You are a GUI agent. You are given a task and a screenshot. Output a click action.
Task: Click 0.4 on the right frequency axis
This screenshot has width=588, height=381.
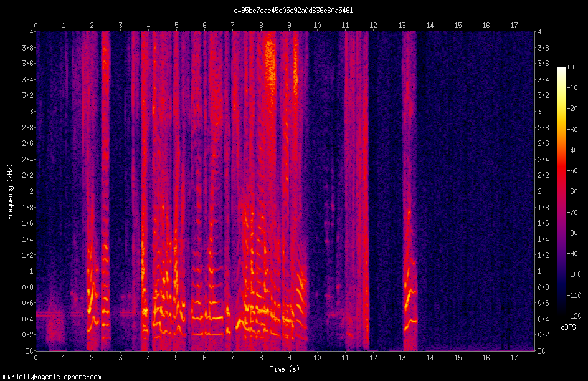pos(543,319)
